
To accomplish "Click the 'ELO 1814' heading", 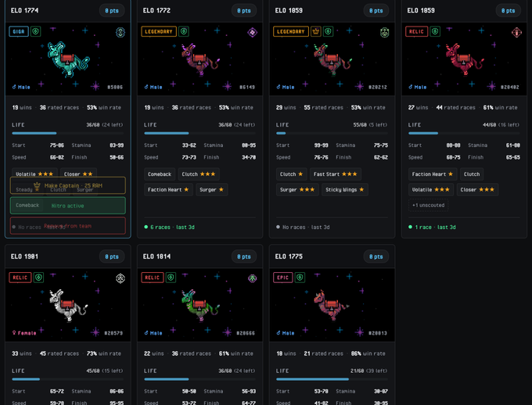I will coord(156,256).
